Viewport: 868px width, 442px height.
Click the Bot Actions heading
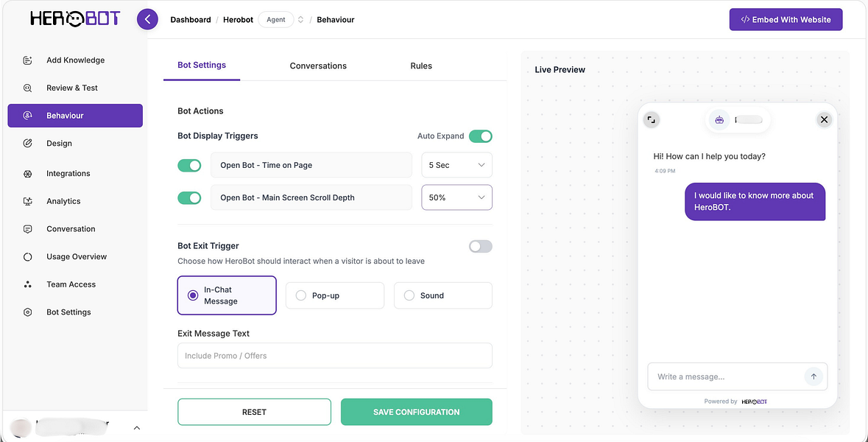[200, 110]
